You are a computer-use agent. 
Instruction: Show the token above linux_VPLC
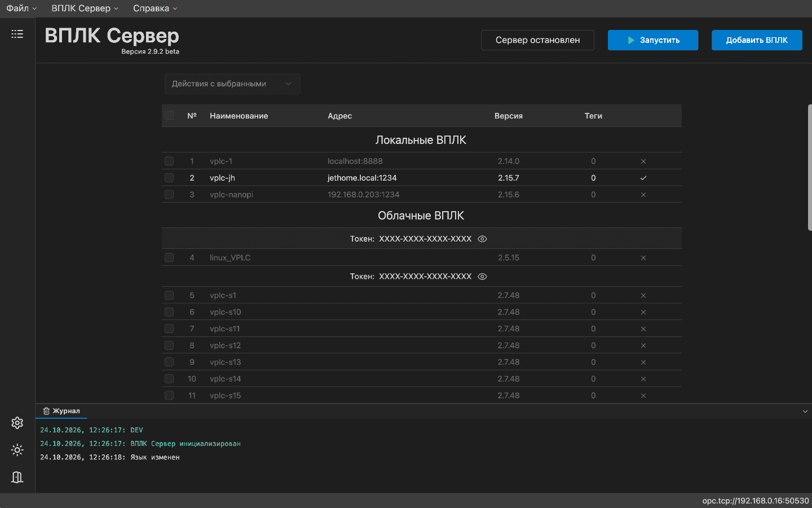482,239
